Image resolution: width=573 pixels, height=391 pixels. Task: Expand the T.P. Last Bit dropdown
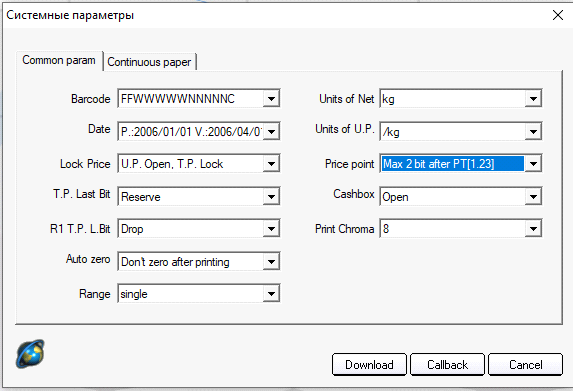[x=271, y=197]
